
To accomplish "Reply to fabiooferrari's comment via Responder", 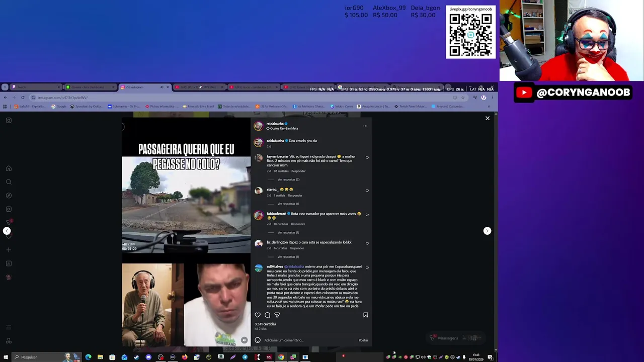I will pos(298,224).
